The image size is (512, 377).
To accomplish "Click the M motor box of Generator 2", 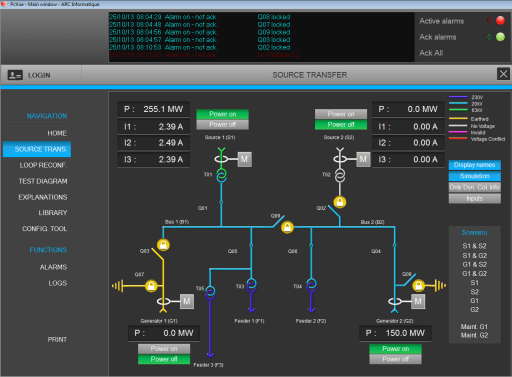I will click(418, 301).
